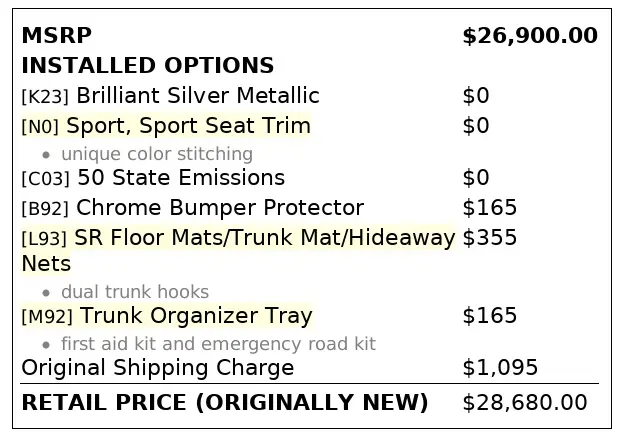Click highlighted Sport, Sport Seat Trim
Viewport: 617px width, 436px height.
click(x=188, y=126)
